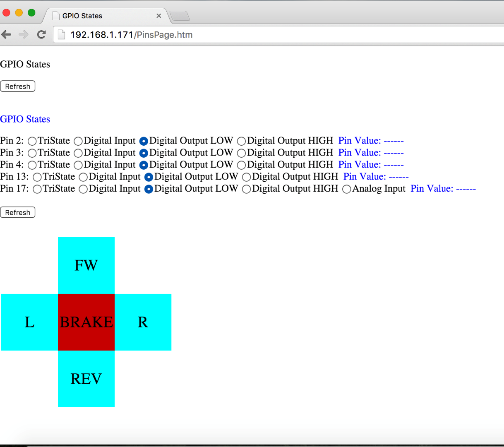Click the forward navigation arrow
Image resolution: width=504 pixels, height=447 pixels.
pyautogui.click(x=24, y=34)
